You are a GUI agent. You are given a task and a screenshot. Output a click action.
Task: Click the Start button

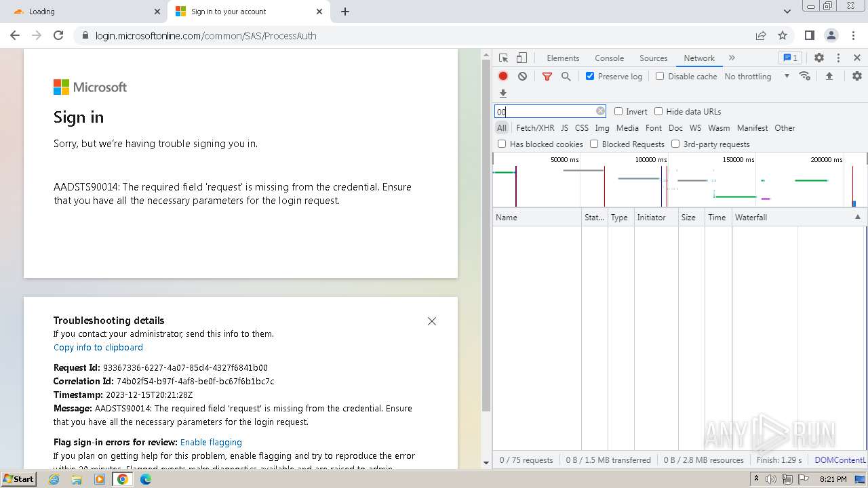(x=19, y=479)
